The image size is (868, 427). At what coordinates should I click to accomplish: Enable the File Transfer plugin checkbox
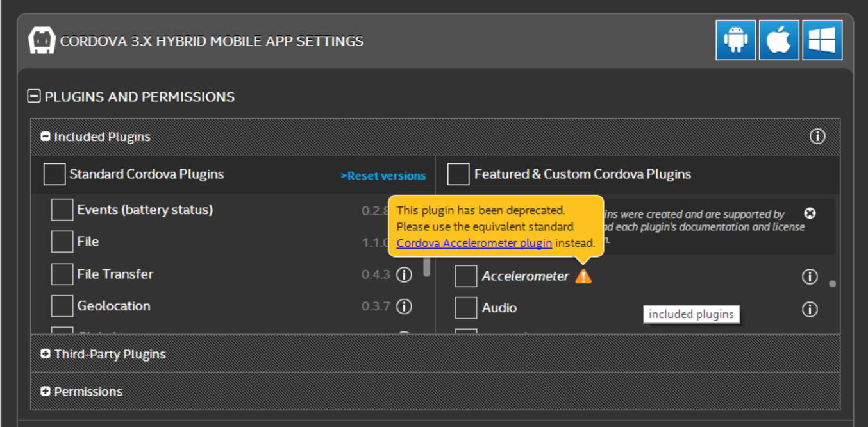click(x=62, y=274)
